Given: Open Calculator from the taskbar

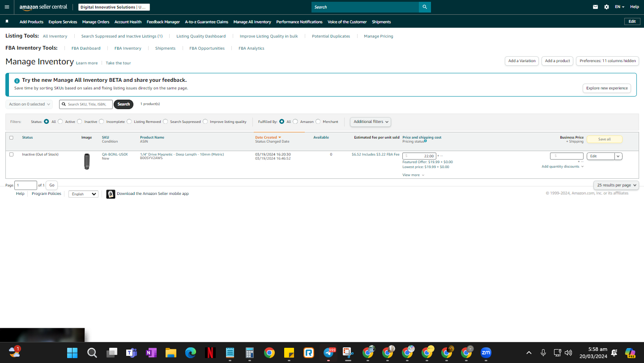Looking at the screenshot, I should pos(250,353).
